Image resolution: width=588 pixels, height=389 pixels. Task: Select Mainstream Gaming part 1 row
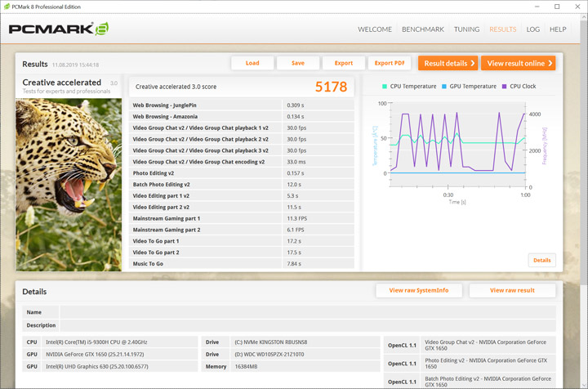(242, 218)
